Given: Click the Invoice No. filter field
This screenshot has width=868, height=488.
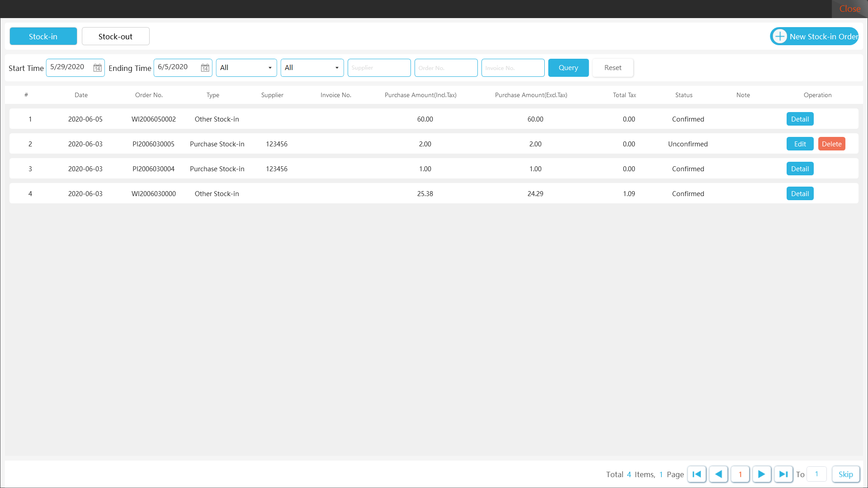Looking at the screenshot, I should coord(513,68).
